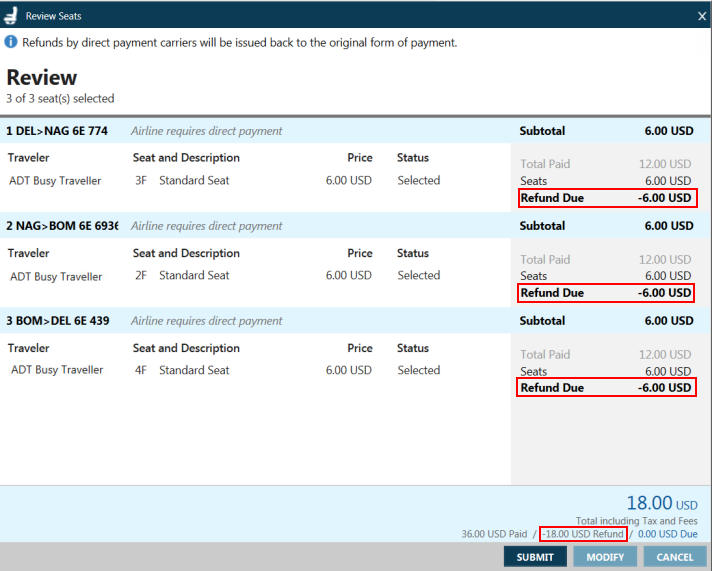This screenshot has width=712, height=571.
Task: Select the BOM>DEL 6E 439 segment header
Action: click(57, 321)
